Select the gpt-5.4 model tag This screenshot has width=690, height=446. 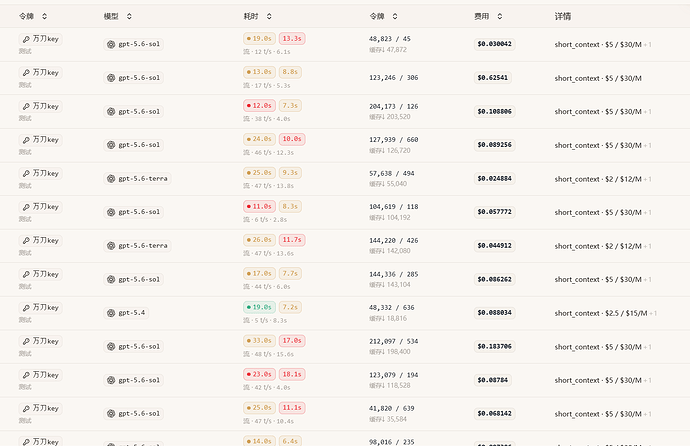click(126, 313)
